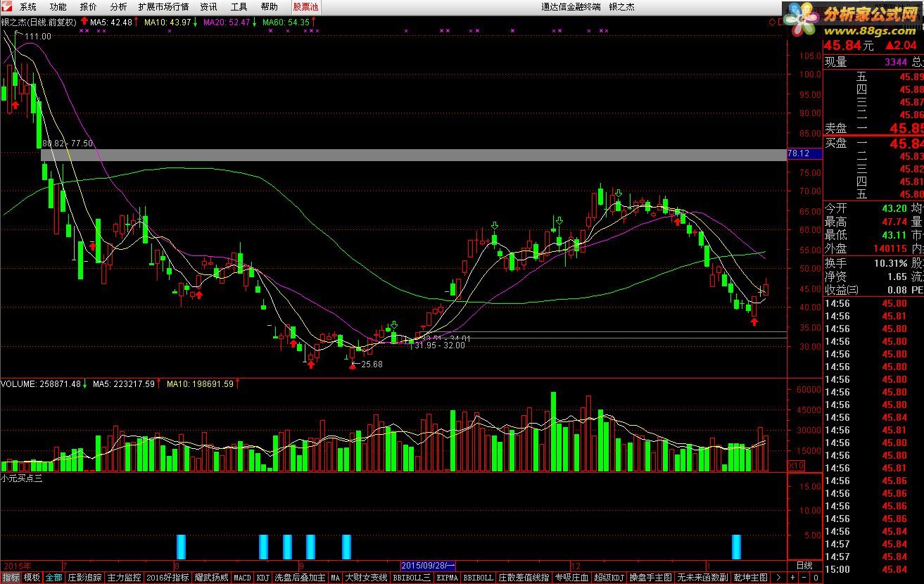
Task: Select the 2016好指标 tab
Action: click(167, 578)
